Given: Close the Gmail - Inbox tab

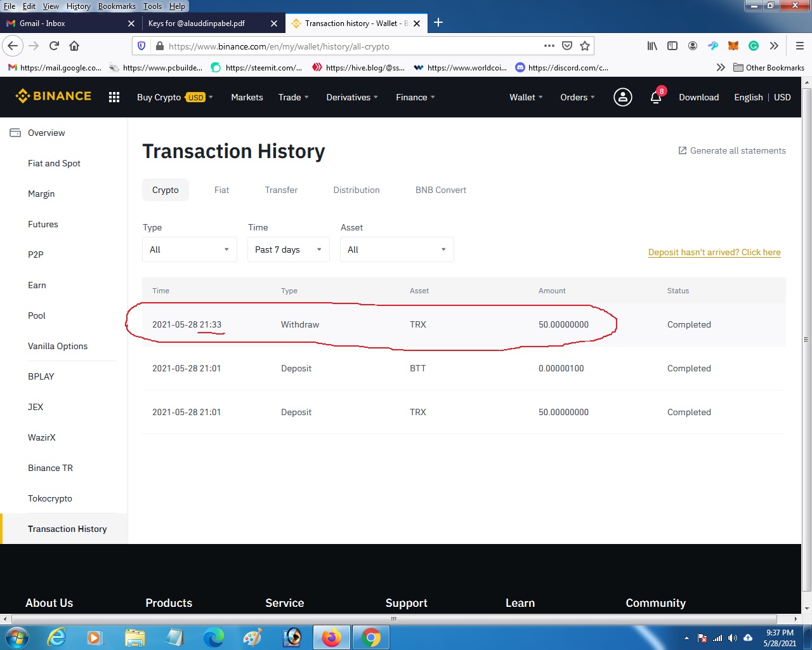Looking at the screenshot, I should [131, 23].
